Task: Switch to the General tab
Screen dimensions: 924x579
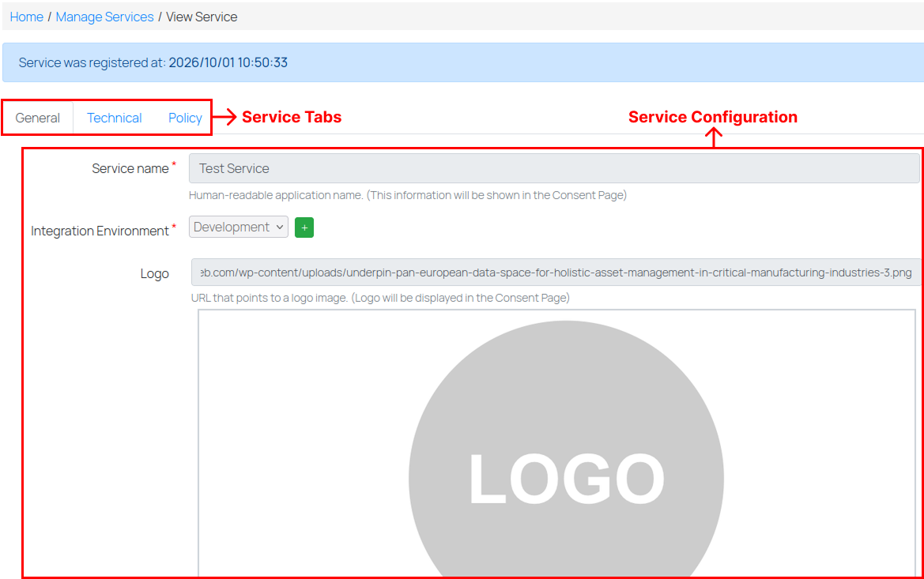Action: (x=38, y=118)
